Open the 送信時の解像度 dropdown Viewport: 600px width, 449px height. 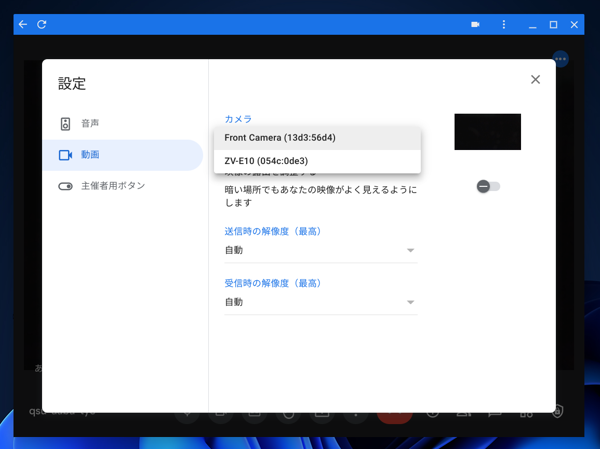pos(321,250)
